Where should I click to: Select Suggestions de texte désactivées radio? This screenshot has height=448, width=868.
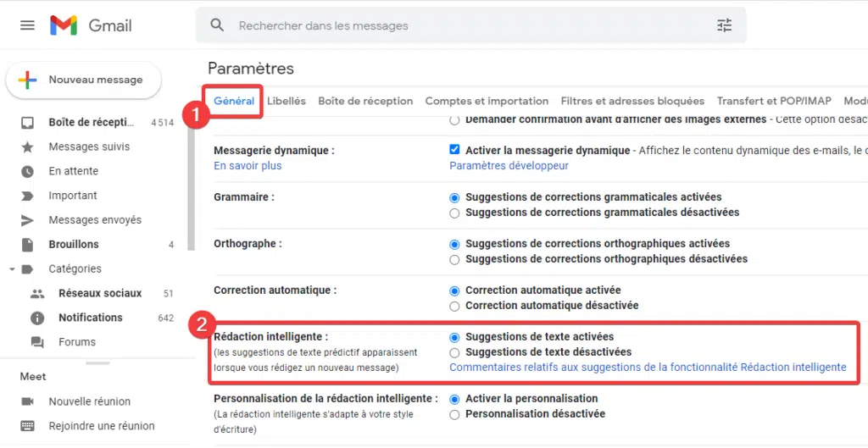(454, 352)
